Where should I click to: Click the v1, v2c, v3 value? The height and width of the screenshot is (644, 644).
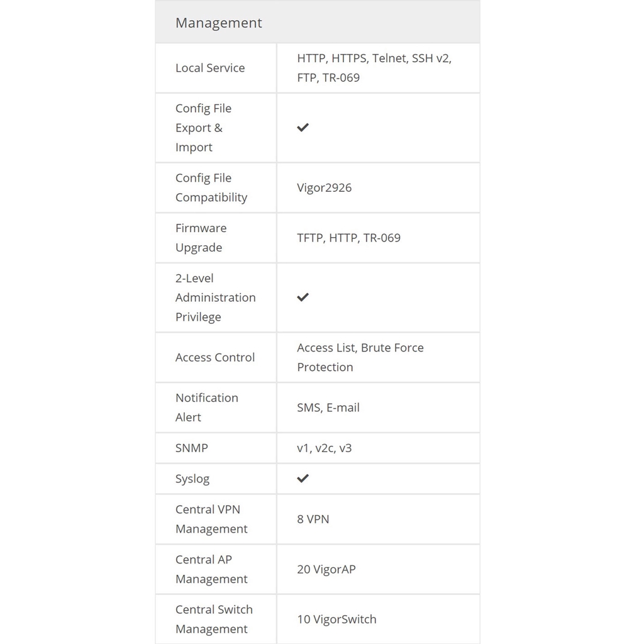pos(325,448)
